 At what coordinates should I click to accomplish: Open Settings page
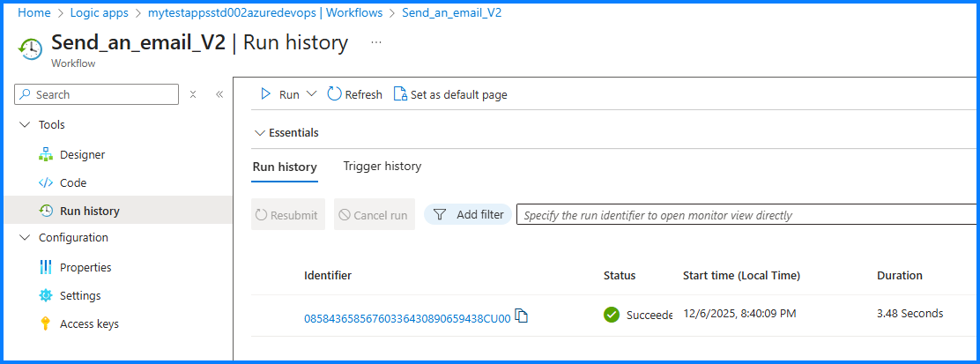coord(80,295)
